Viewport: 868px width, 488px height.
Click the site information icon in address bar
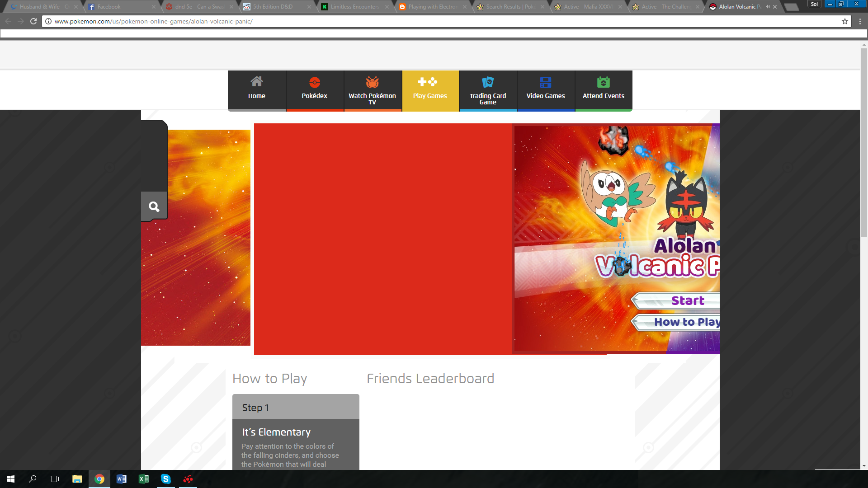[x=48, y=21]
